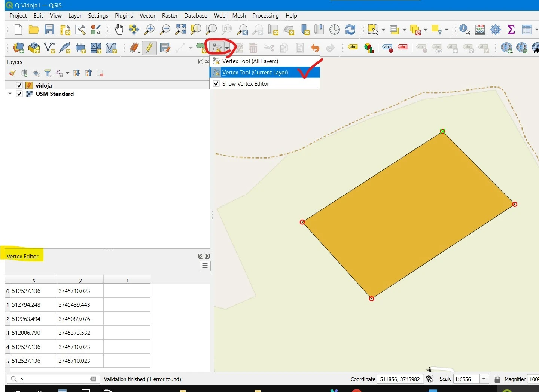Open the Layer Labeling Options yellow abc icon
Viewport: 539px width, 392px height.
(353, 47)
